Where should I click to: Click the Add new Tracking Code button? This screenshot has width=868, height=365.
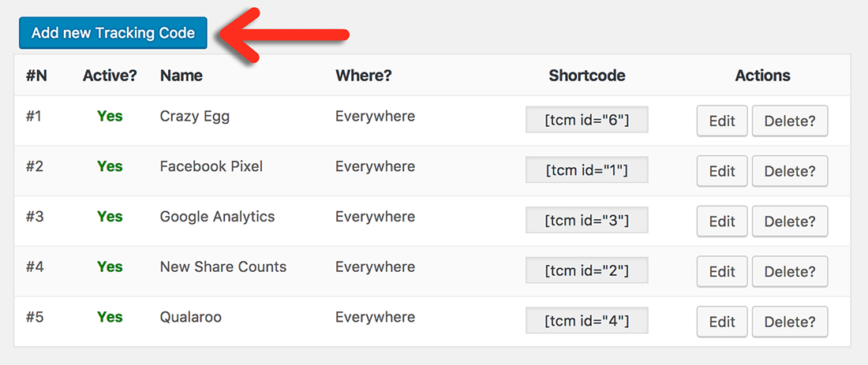pyautogui.click(x=113, y=33)
